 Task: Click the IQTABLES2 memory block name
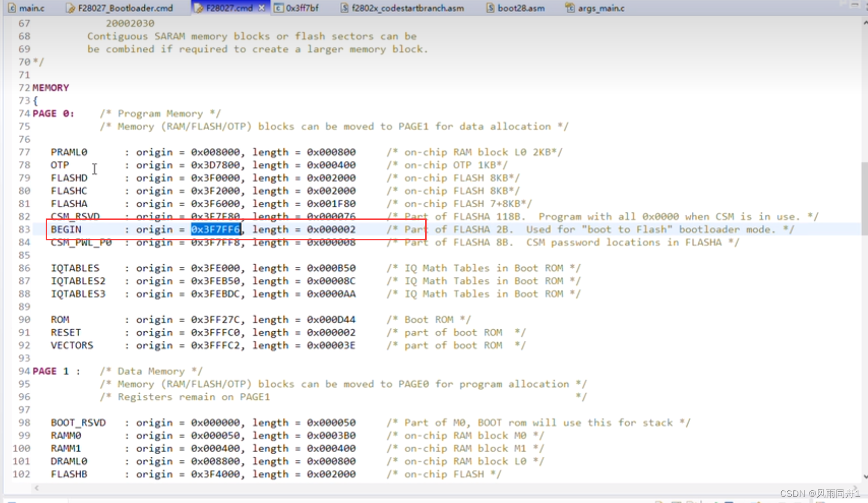78,280
